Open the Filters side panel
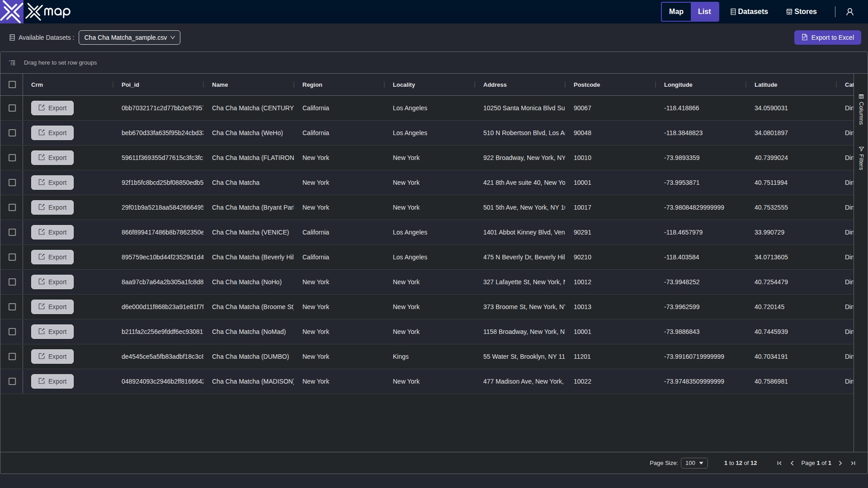 point(861,158)
